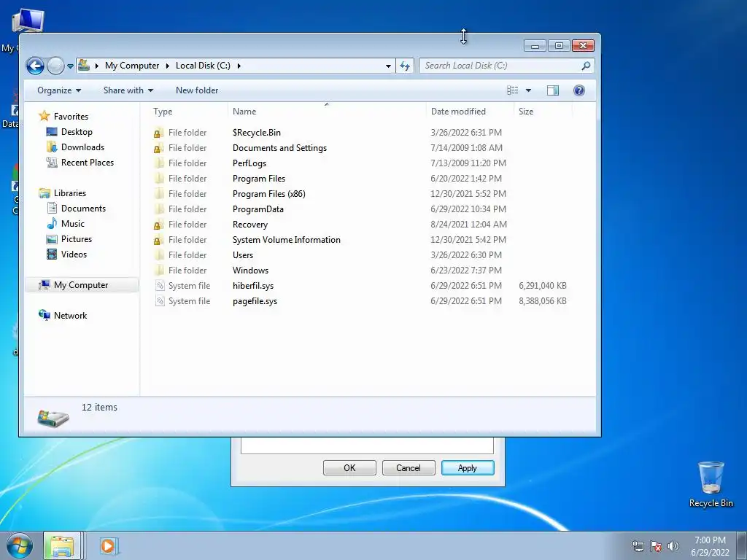Change view with the view icon
Screen dimensions: 747x560
coord(513,90)
